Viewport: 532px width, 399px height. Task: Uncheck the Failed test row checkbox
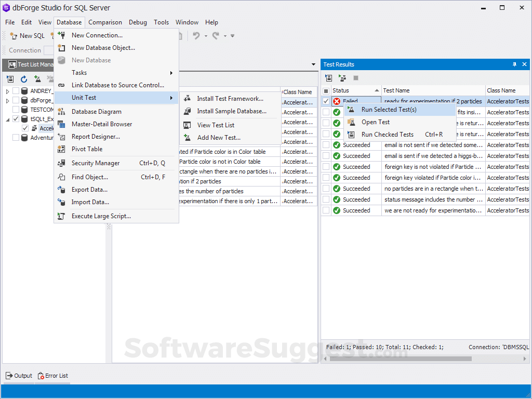pyautogui.click(x=326, y=101)
